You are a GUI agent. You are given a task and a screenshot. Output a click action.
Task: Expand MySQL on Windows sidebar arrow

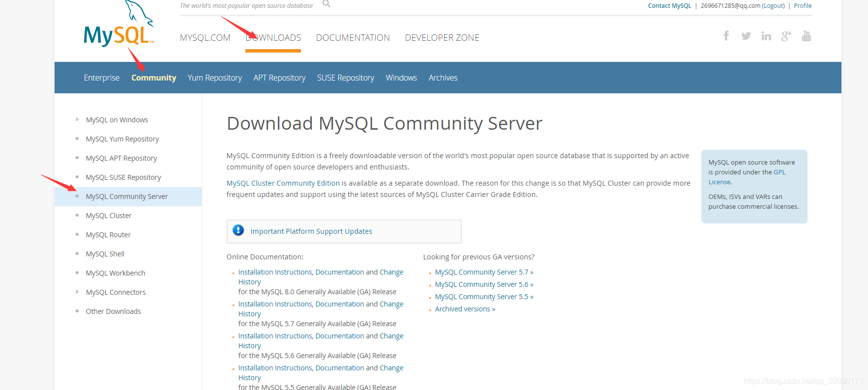coord(77,119)
